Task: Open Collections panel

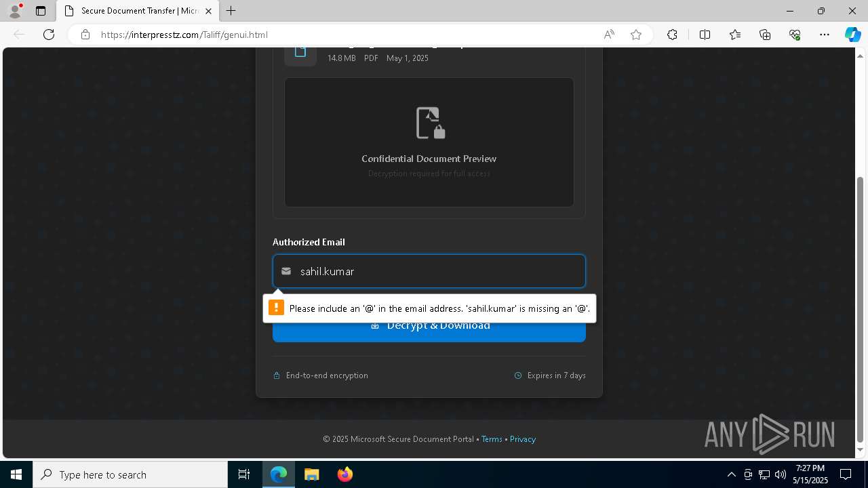Action: [x=765, y=35]
